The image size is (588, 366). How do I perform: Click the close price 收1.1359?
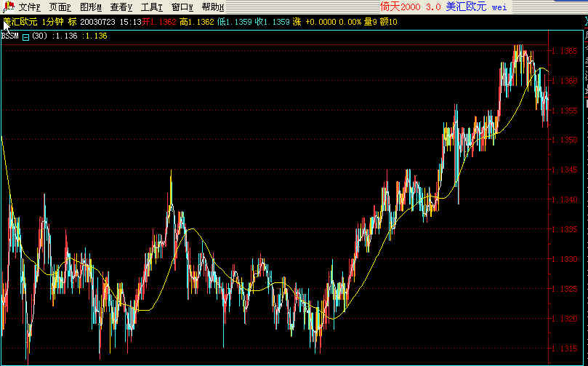tap(273, 22)
